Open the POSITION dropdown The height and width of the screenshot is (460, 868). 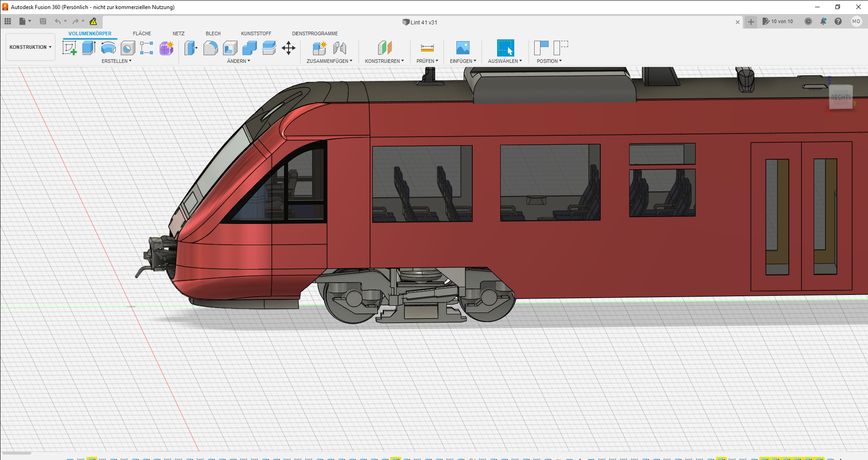549,61
